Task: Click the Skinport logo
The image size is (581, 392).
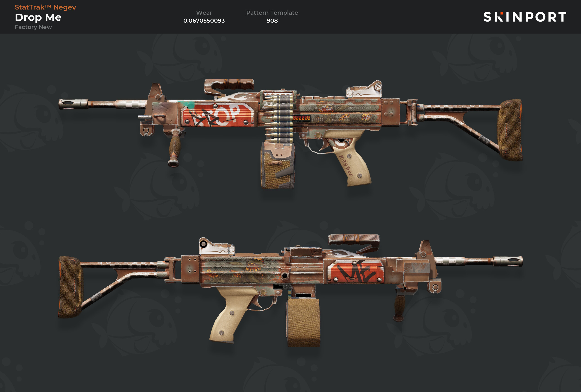Action: [524, 17]
